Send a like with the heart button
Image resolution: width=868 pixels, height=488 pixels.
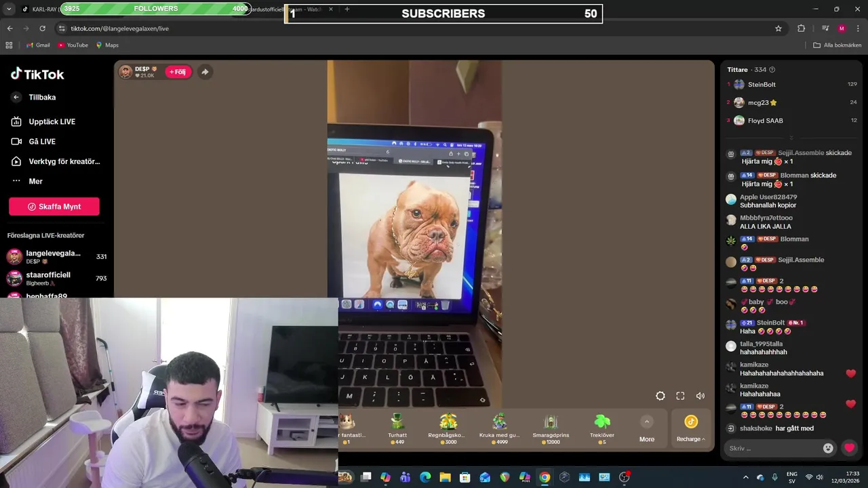(849, 448)
